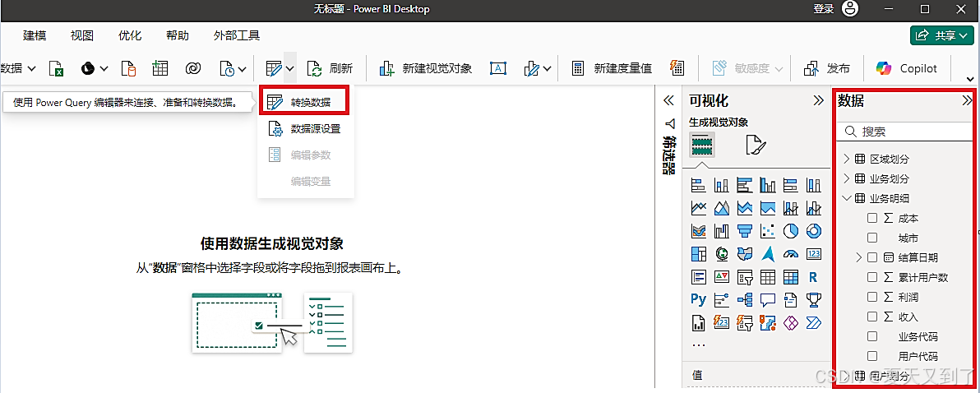The width and height of the screenshot is (980, 393).
Task: Open the dropdown arrow beside the shapes icon
Action: [x=547, y=69]
